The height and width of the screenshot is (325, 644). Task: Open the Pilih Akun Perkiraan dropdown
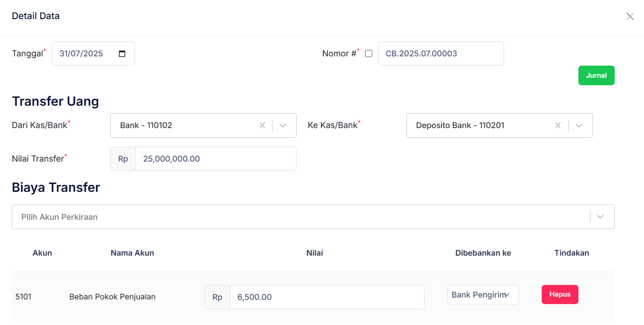point(600,217)
